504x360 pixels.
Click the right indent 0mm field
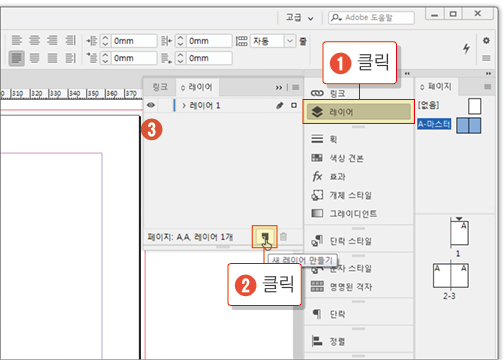click(x=209, y=41)
